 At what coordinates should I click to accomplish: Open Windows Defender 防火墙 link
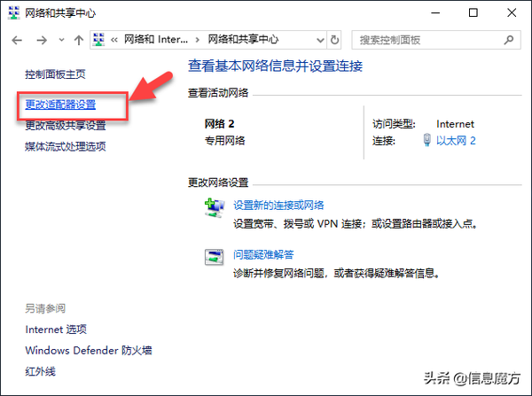tap(89, 350)
